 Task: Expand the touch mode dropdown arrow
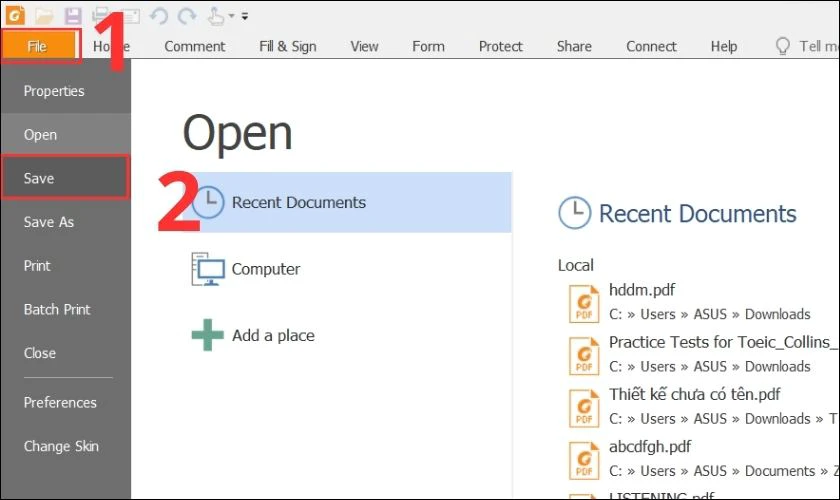click(x=231, y=16)
